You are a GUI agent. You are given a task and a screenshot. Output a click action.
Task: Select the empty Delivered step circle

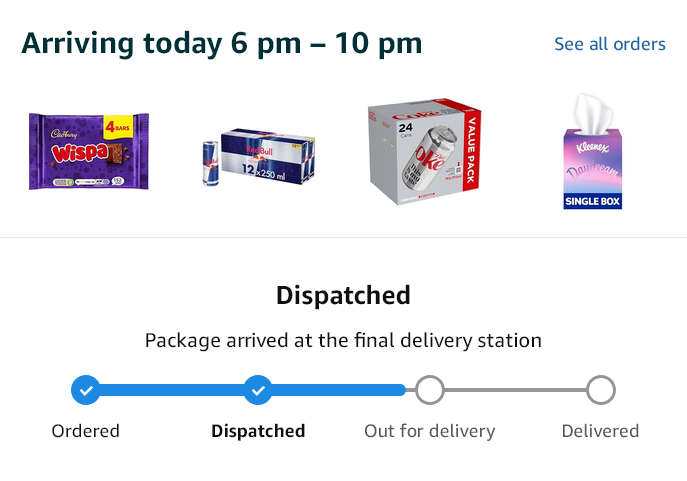coord(601,390)
